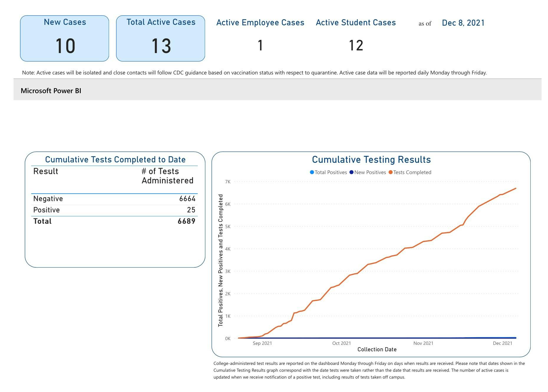
Task: Click the Cumulative Testing Results chart title
Action: point(371,159)
